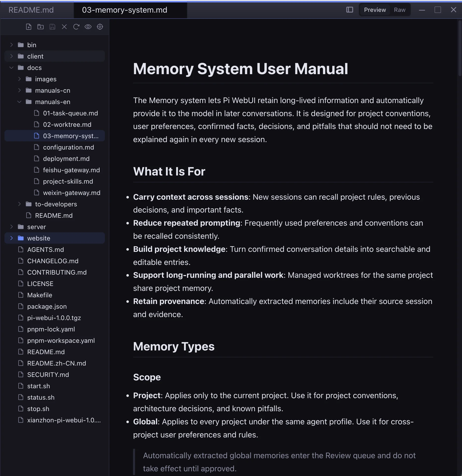Open package.json in the file tree
Screen dimensions: 462x476
coord(55,306)
